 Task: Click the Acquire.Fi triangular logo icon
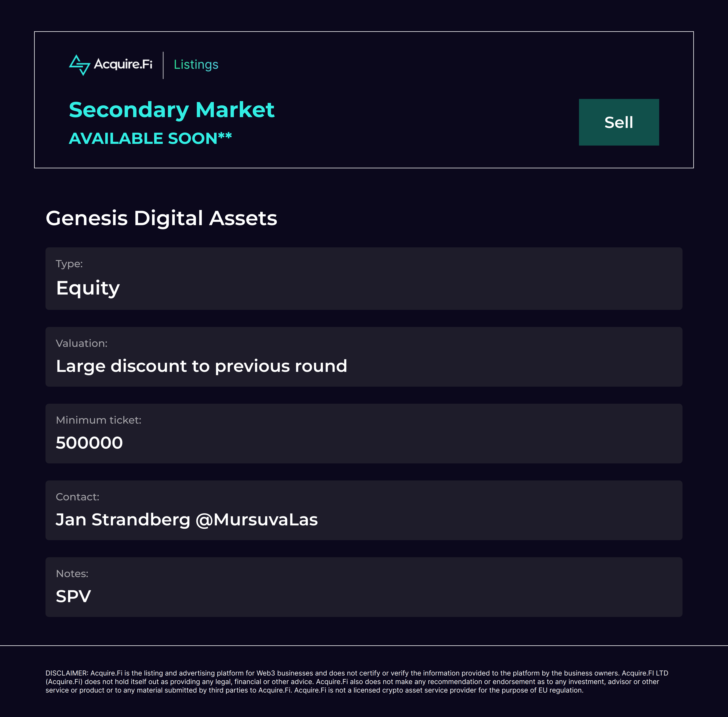click(x=79, y=65)
